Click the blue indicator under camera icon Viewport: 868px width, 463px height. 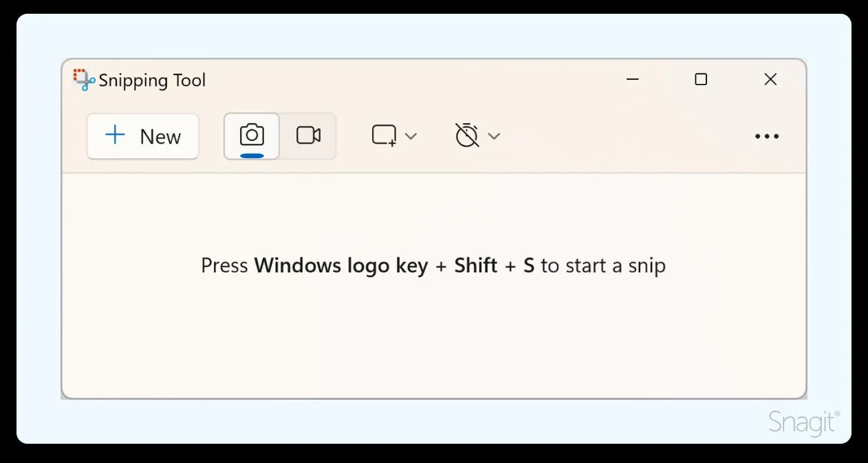coord(252,155)
